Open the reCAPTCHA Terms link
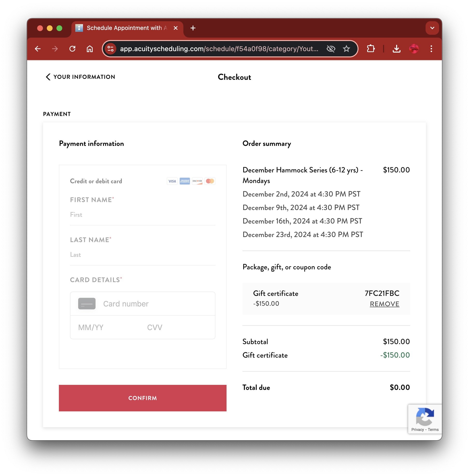Image resolution: width=469 pixels, height=476 pixels. 433,430
